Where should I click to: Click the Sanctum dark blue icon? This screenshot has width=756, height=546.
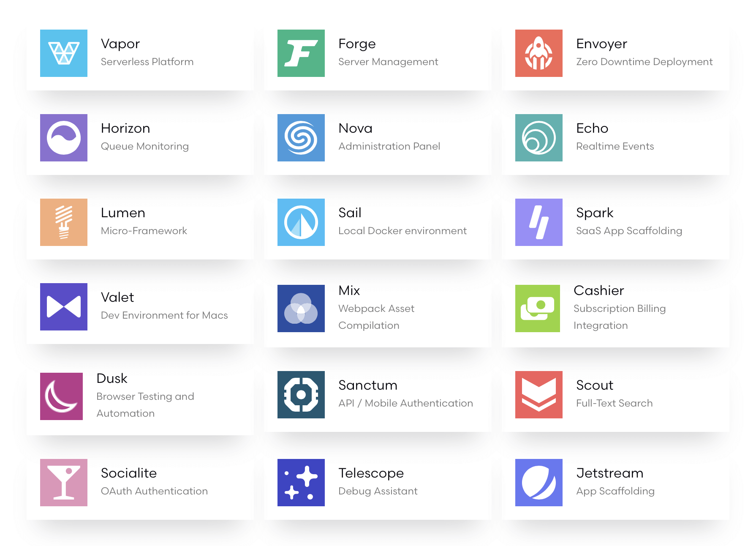[301, 395]
